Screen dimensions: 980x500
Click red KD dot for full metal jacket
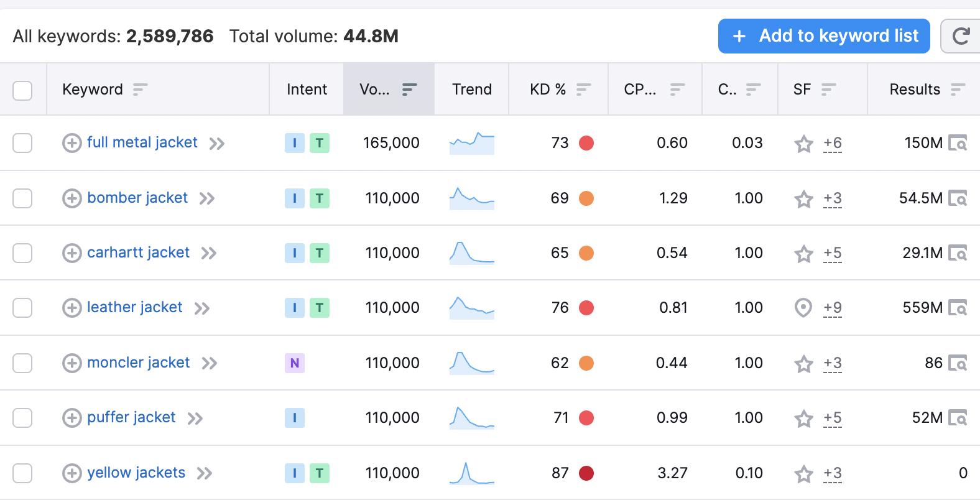tap(586, 143)
